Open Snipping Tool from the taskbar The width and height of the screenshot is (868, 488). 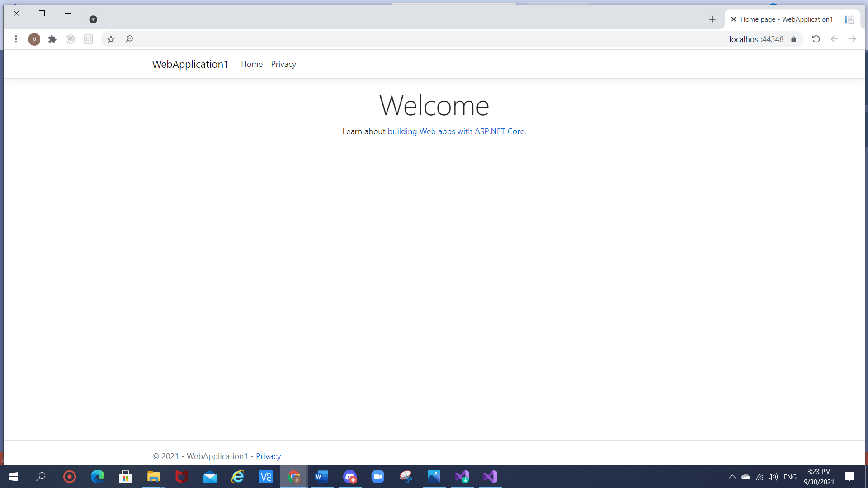click(406, 477)
